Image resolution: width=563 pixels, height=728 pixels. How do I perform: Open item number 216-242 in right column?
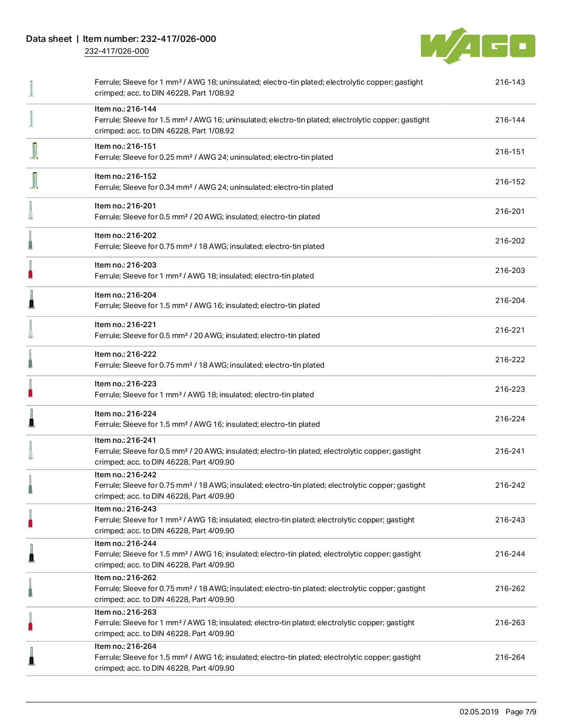pyautogui.click(x=510, y=485)
